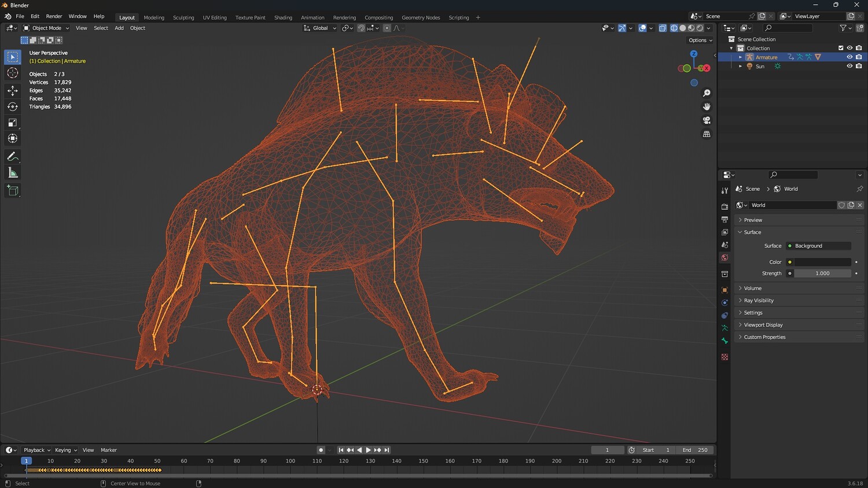Open the Output properties tab

pyautogui.click(x=724, y=219)
